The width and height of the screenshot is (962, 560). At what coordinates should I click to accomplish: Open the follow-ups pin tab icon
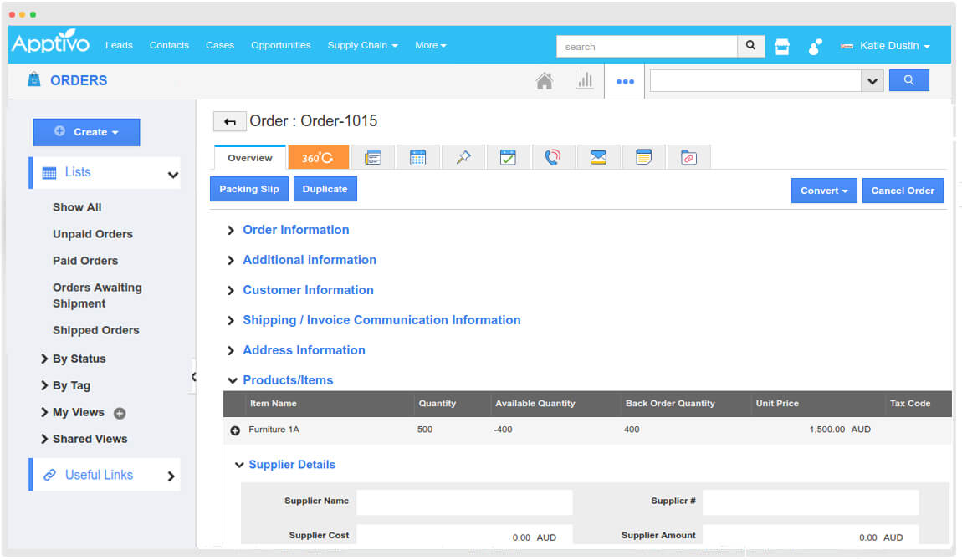pyautogui.click(x=463, y=157)
